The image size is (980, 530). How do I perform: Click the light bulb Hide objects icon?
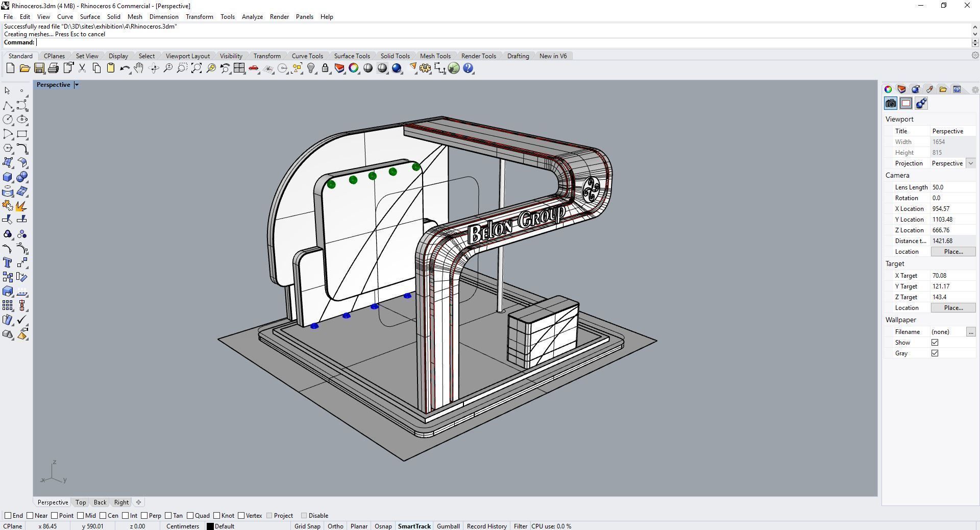[311, 68]
